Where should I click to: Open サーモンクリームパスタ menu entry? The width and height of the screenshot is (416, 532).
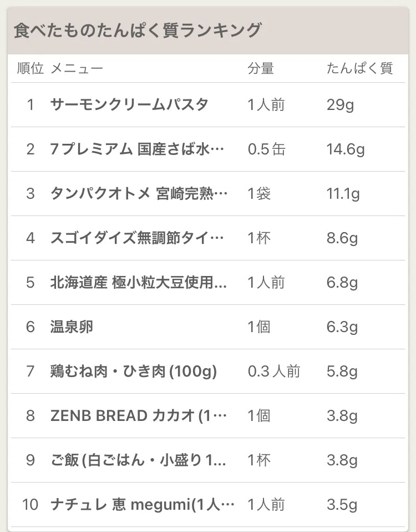[207, 104]
